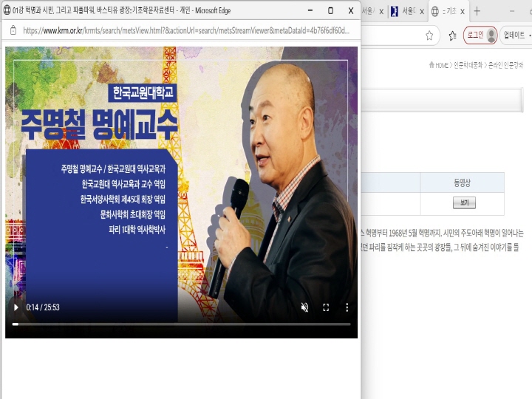Click the 보기 video button

click(x=463, y=202)
